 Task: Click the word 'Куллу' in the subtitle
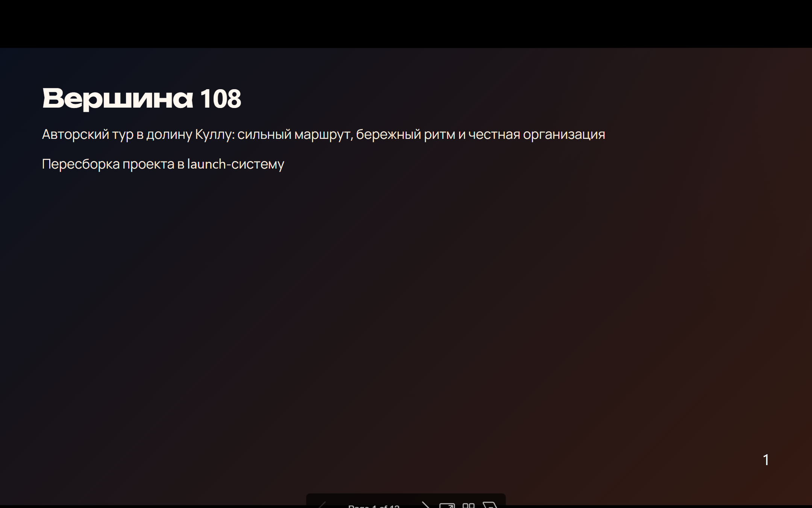[215, 134]
